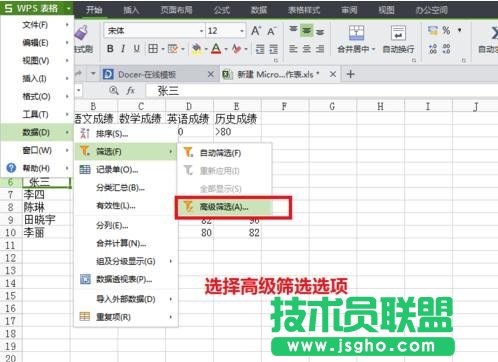Choose 记录单(O)... menu entry
Screen dimensions: 498x362
coord(126,170)
